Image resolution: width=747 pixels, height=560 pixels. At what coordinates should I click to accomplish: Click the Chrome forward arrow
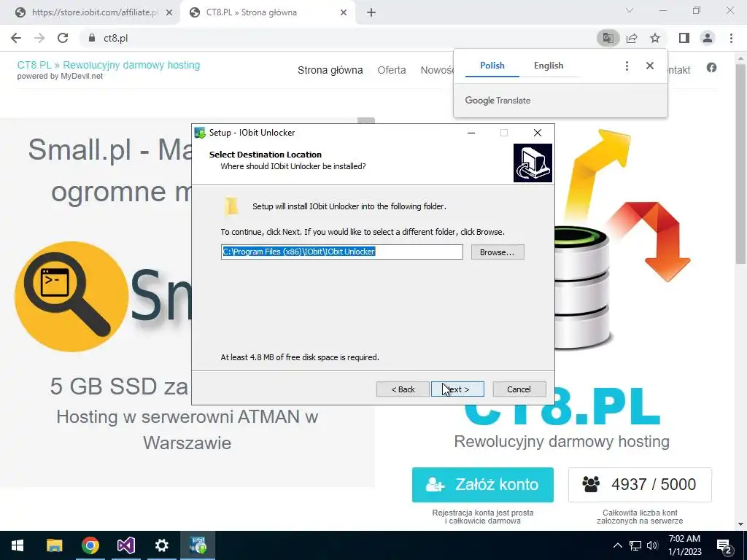coord(39,38)
